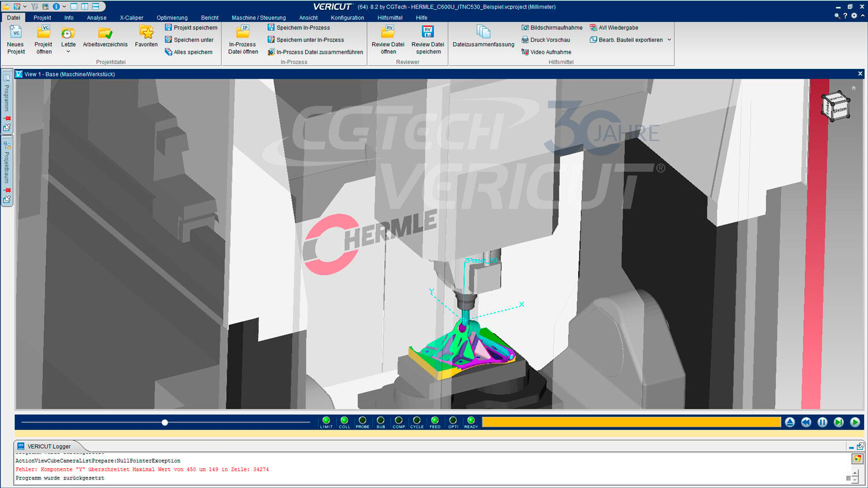Screen dimensions: 868x488
Task: Start Video Aufnahme
Action: tap(546, 52)
